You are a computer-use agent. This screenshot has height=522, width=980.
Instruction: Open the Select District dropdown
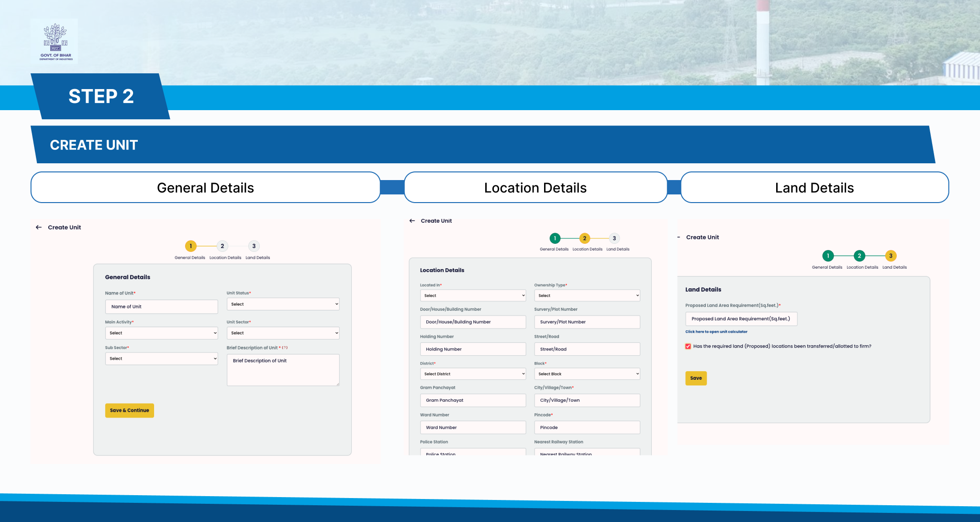(x=473, y=374)
